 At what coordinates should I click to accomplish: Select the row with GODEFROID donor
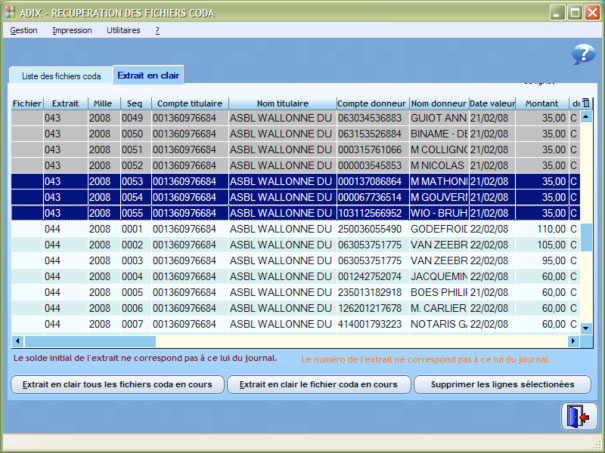coord(300,229)
